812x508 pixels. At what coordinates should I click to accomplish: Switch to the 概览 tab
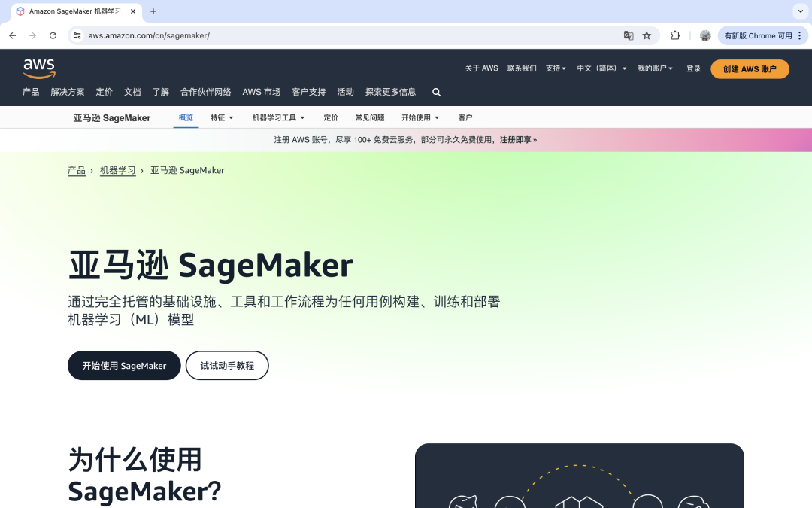pyautogui.click(x=186, y=117)
